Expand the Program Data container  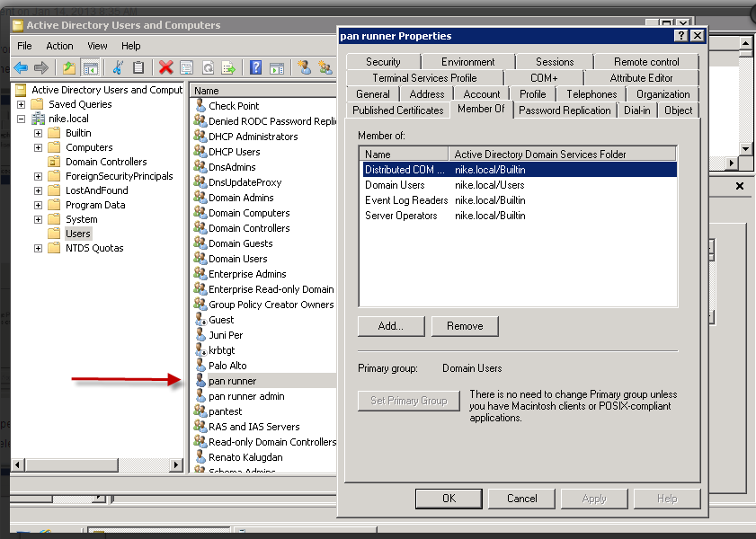click(38, 205)
